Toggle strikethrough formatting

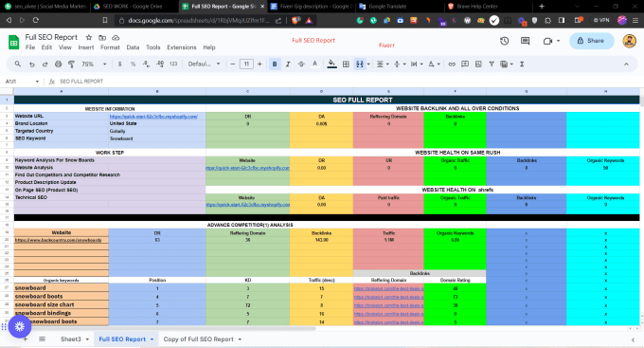pyautogui.click(x=301, y=64)
